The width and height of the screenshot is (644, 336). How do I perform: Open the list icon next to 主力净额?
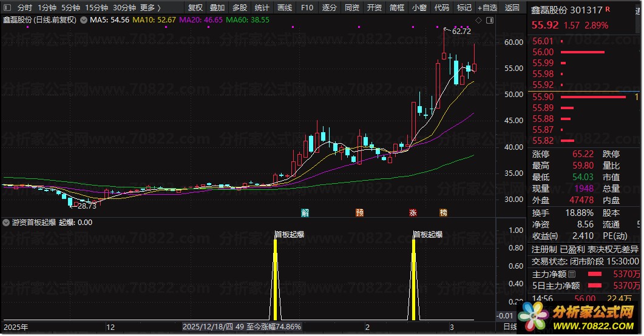click(572, 274)
